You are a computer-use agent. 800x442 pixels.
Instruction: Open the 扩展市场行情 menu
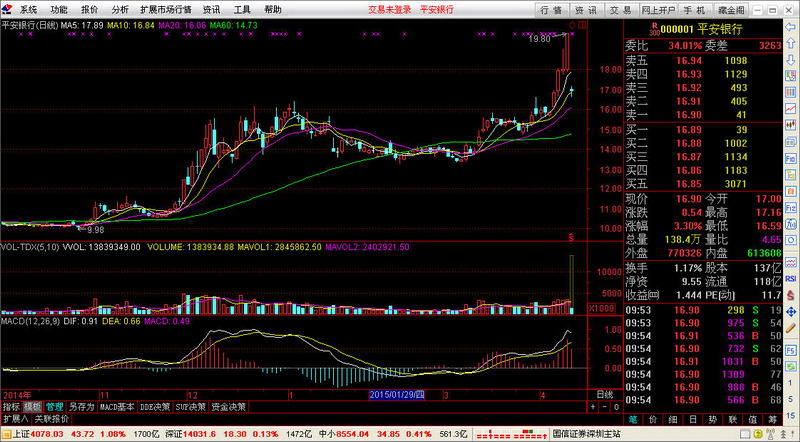165,9
